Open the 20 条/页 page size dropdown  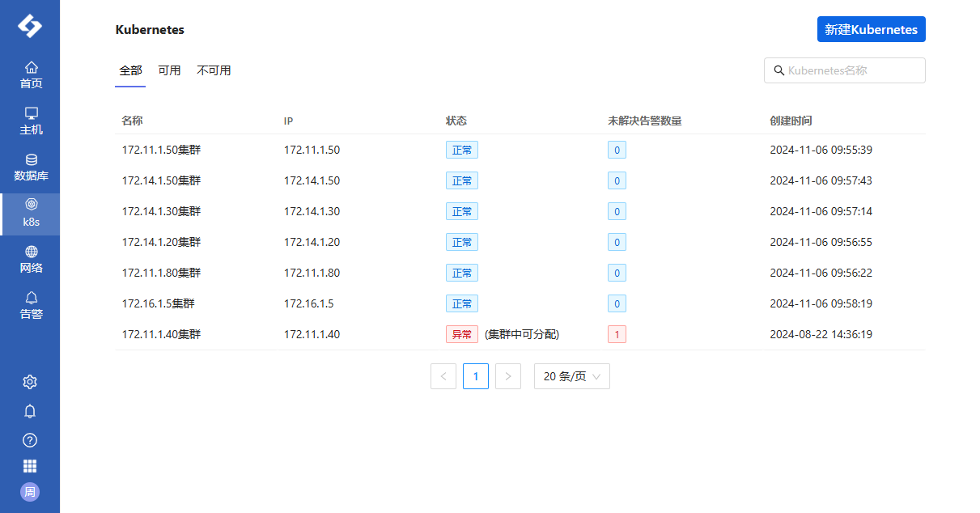572,376
